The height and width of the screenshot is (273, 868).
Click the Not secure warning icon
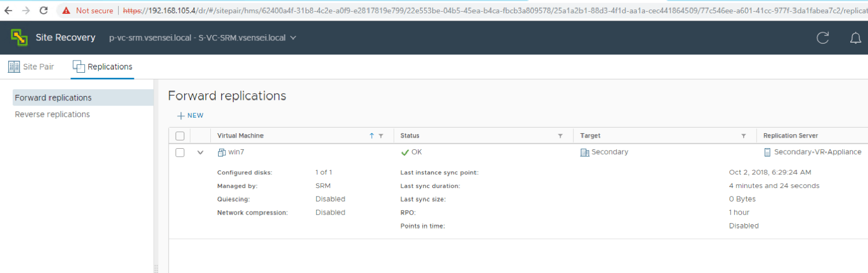[x=67, y=11]
